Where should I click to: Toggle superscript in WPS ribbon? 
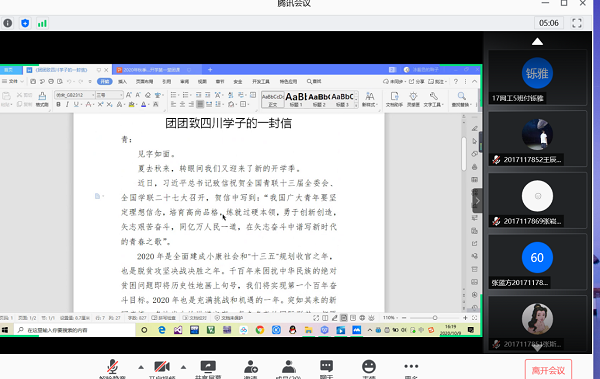click(100, 104)
